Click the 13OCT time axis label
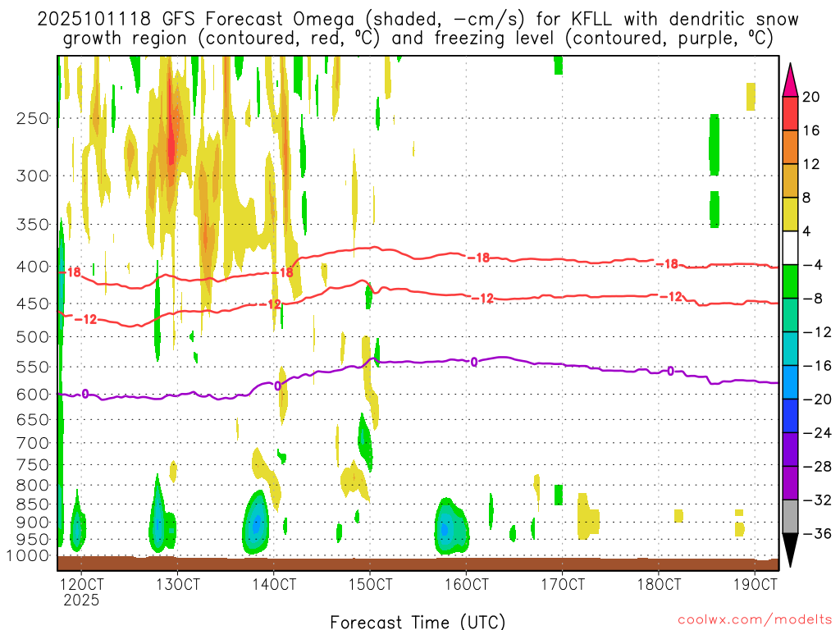This screenshot has height=630, width=840. click(178, 583)
